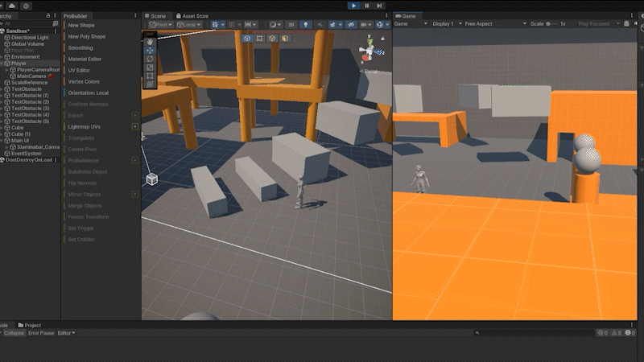Open ProBuilder Material Editor

point(85,59)
